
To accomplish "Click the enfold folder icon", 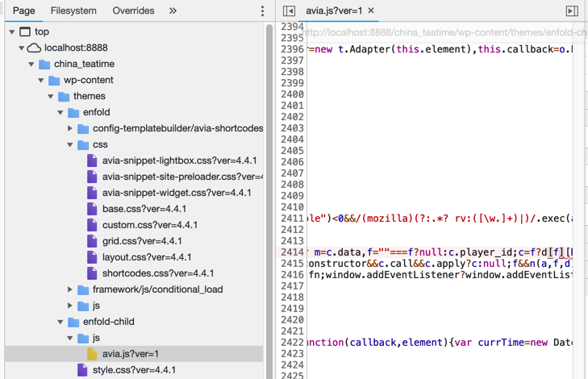I will (73, 112).
